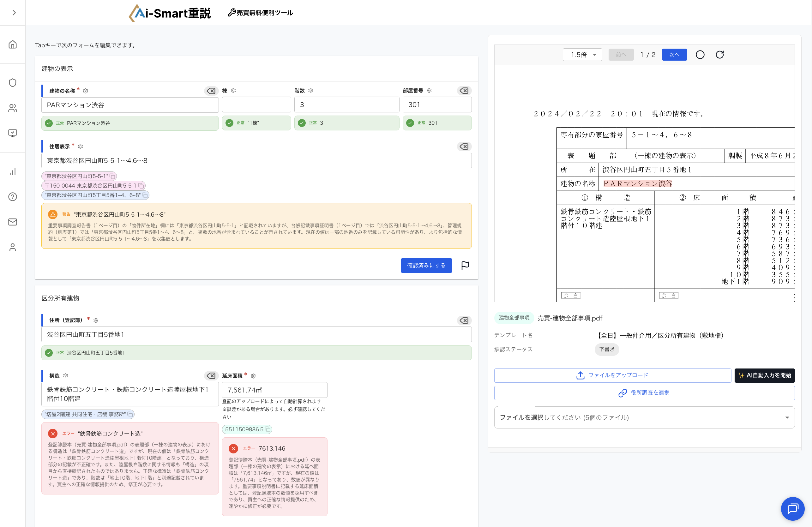Click the bar chart icon in sidebar
This screenshot has height=527, width=812.
point(13,171)
